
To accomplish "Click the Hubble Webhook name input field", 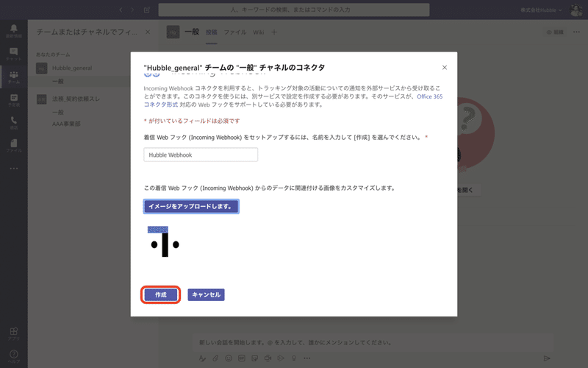I will (x=201, y=155).
